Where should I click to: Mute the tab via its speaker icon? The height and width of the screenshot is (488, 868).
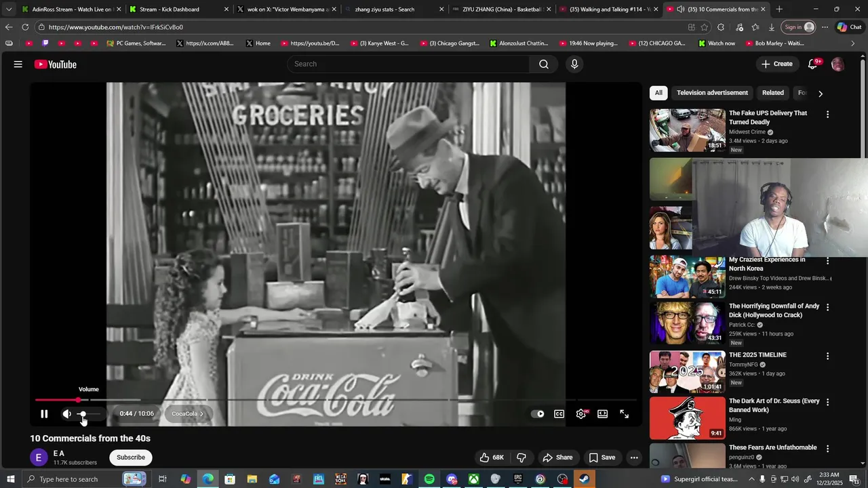coord(680,9)
